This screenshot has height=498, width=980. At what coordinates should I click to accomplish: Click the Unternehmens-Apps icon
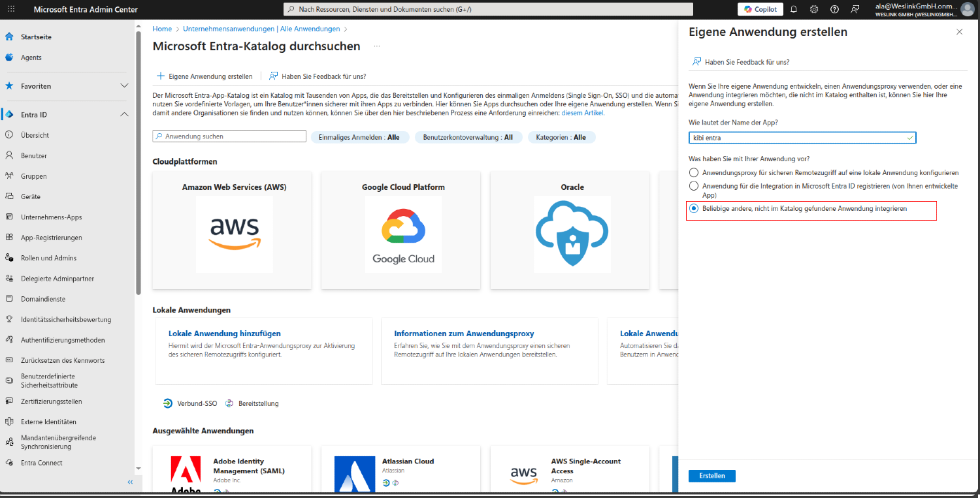tap(9, 217)
